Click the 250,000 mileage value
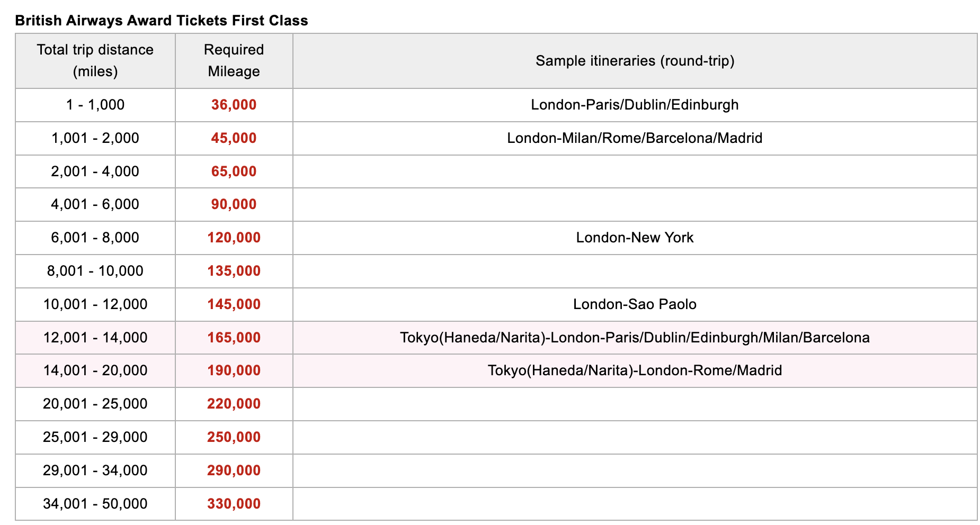This screenshot has height=525, width=980. point(234,437)
